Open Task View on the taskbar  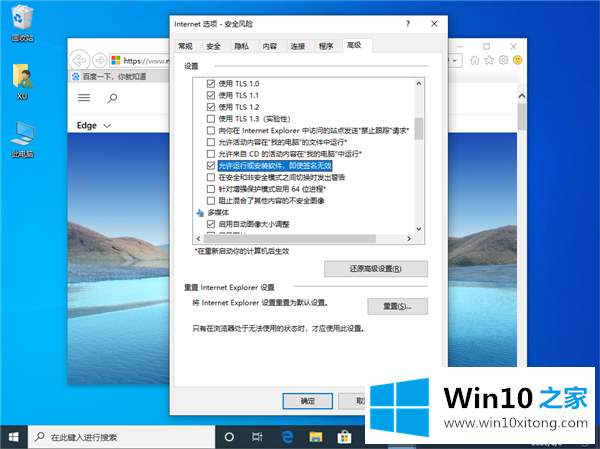click(257, 437)
